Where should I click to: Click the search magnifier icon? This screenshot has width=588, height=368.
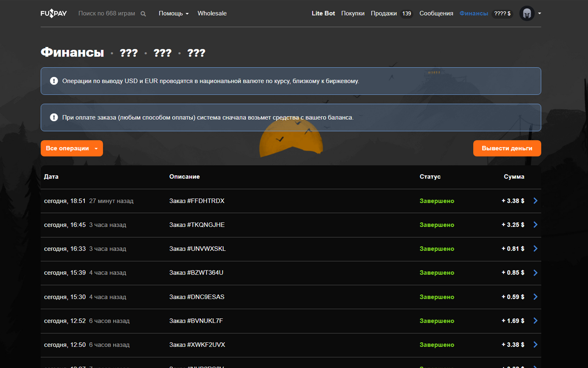coord(143,14)
